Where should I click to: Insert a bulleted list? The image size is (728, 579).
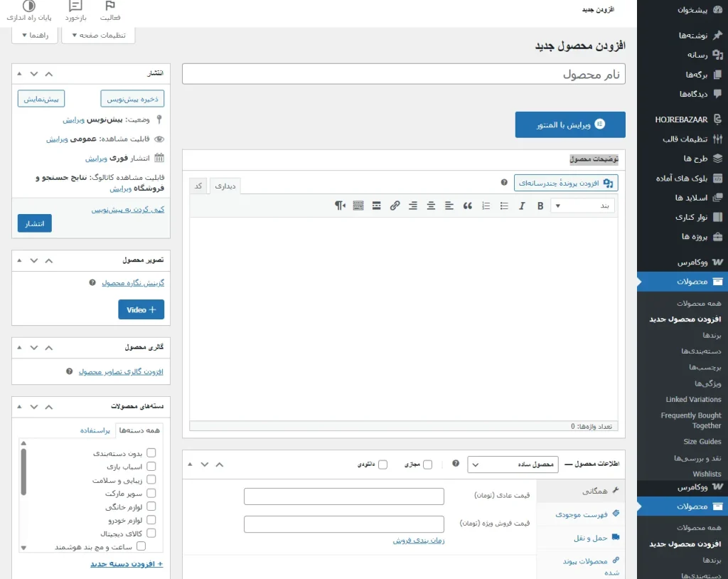pos(504,206)
